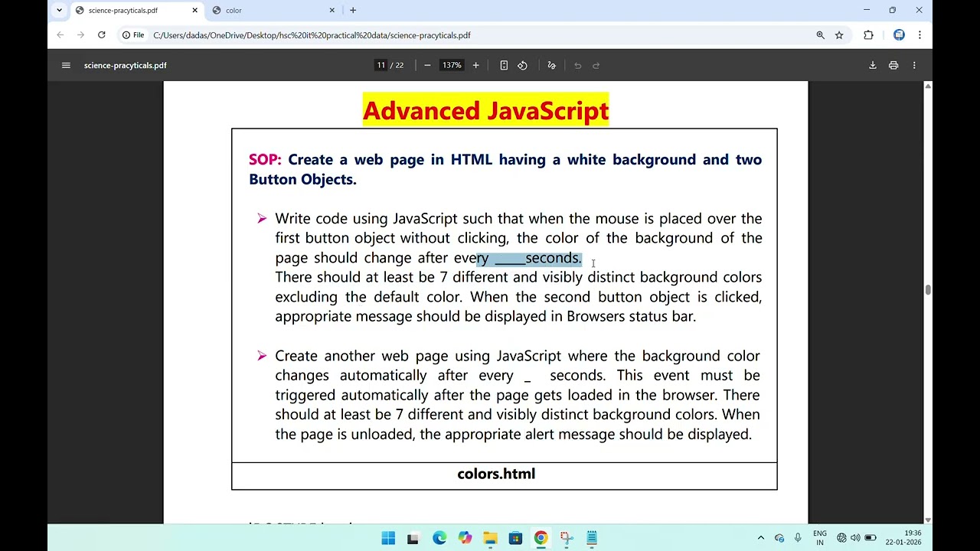Screen dimensions: 980x551
Task: Zoom out the PDF with minus button
Action: (427, 65)
